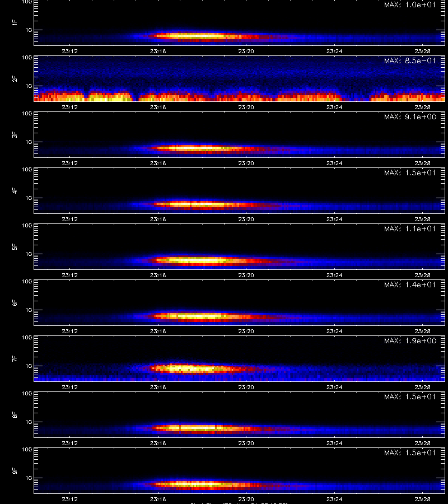This screenshot has height=504, width=448.
Task: Select the 'MAX: 1.0e+01' annotation in panel 1F
Action: pos(410,5)
